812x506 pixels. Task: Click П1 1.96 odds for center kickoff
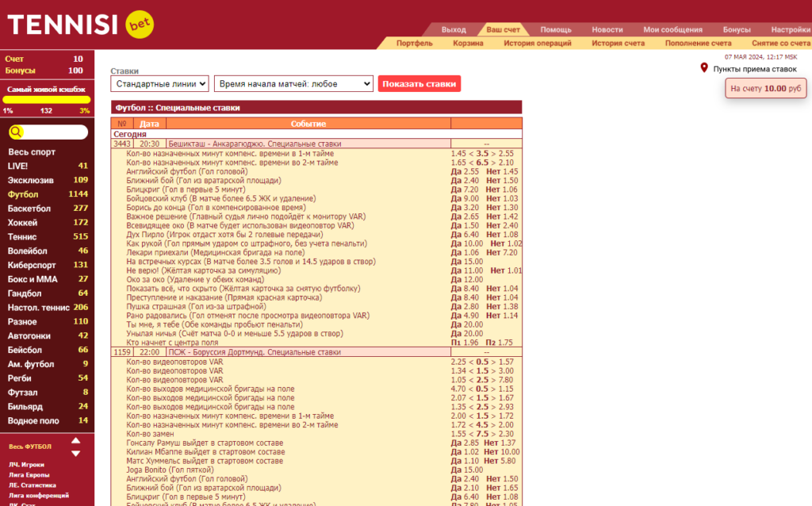coord(465,343)
